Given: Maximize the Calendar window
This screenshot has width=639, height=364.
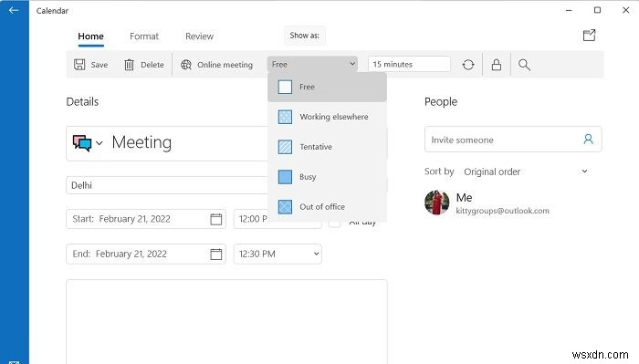Looking at the screenshot, I should [597, 10].
